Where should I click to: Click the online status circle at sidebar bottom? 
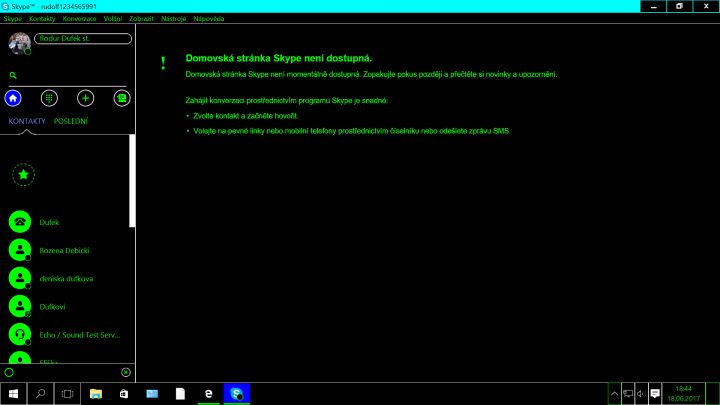point(9,372)
